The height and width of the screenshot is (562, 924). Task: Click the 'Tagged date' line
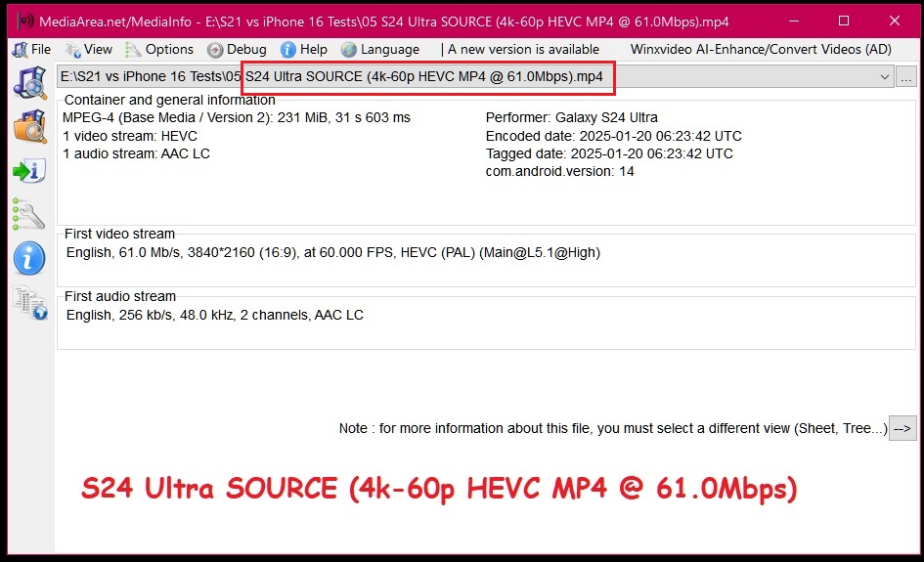[609, 153]
